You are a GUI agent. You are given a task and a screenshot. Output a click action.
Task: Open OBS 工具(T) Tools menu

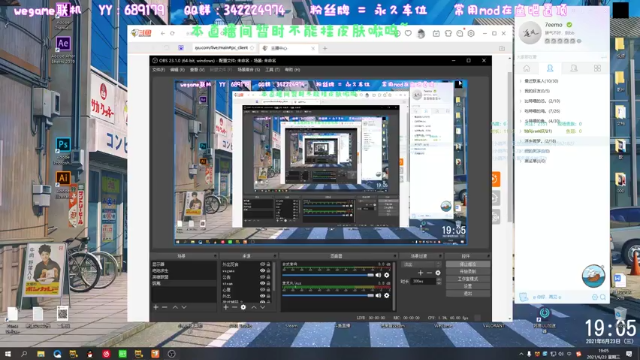(x=272, y=70)
